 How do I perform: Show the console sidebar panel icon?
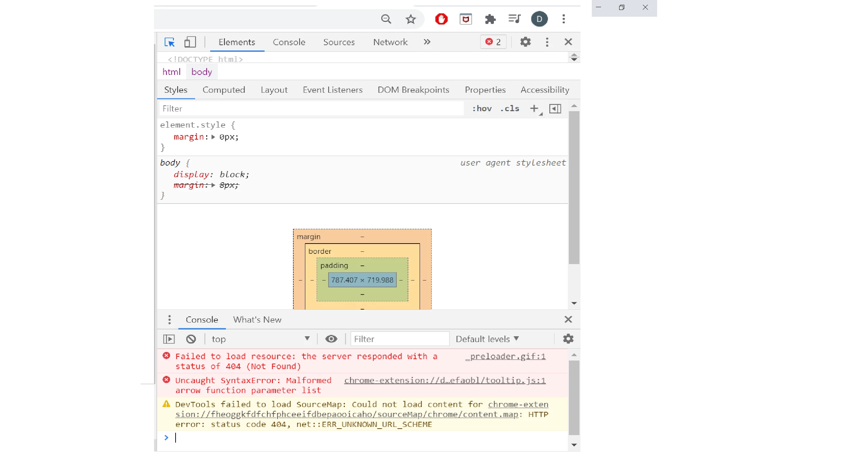click(169, 339)
